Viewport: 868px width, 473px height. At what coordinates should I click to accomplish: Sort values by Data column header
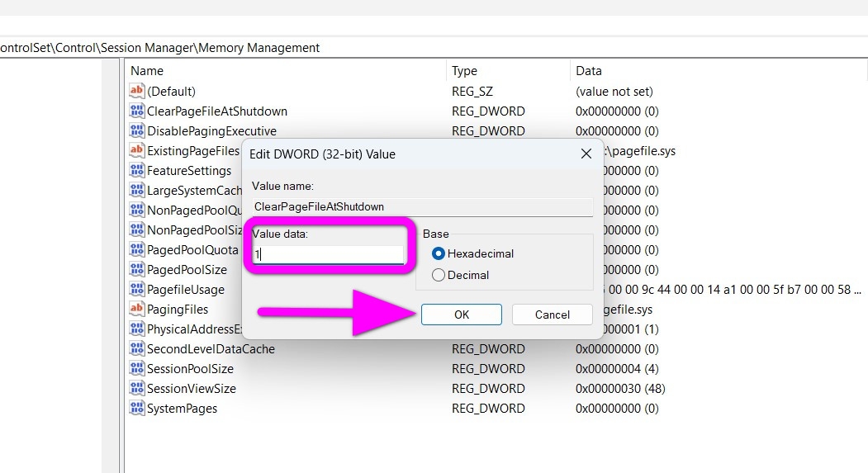pyautogui.click(x=719, y=71)
